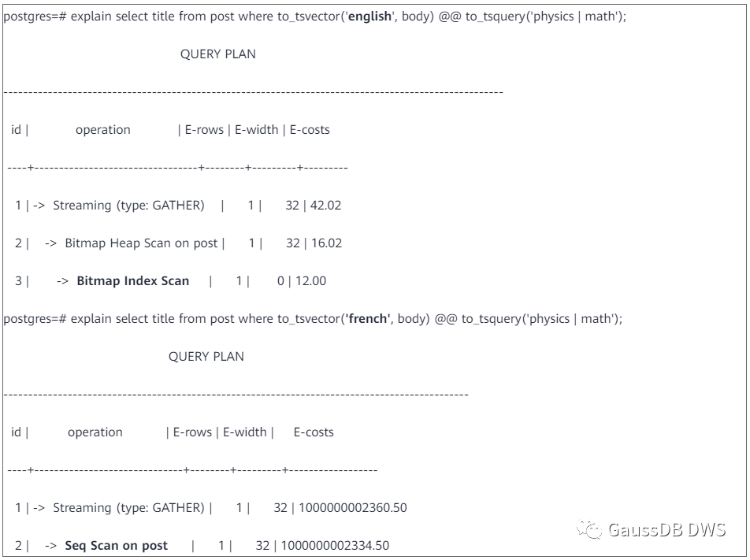Viewport: 750px width, 560px height.
Task: Click the first QUERY PLAN heading
Action: click(x=217, y=54)
